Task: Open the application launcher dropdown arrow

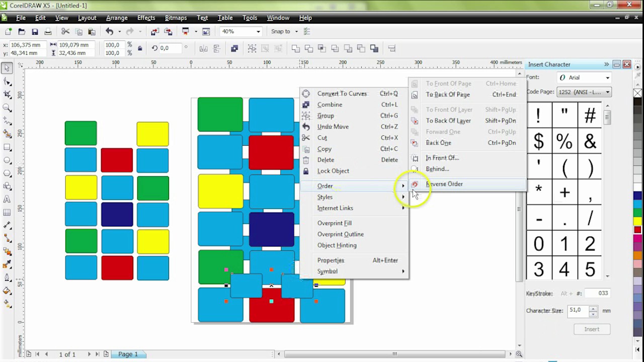Action: 196,32
